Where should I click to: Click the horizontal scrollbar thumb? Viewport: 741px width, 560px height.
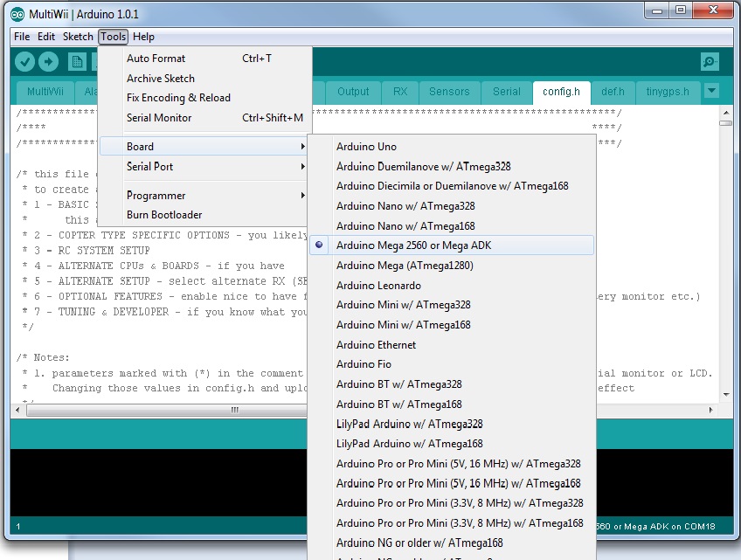tap(167, 410)
